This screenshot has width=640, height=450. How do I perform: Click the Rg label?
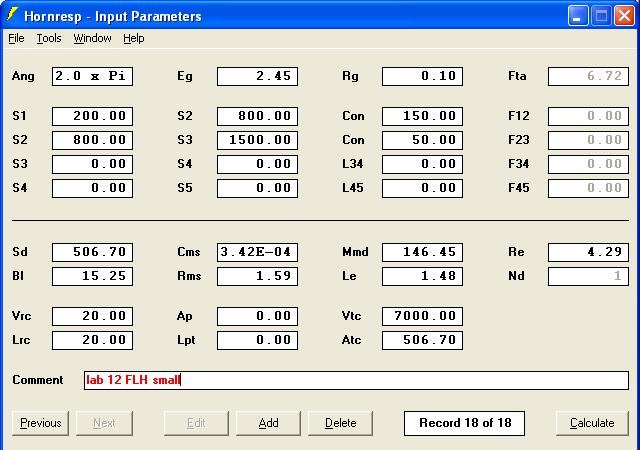(350, 76)
